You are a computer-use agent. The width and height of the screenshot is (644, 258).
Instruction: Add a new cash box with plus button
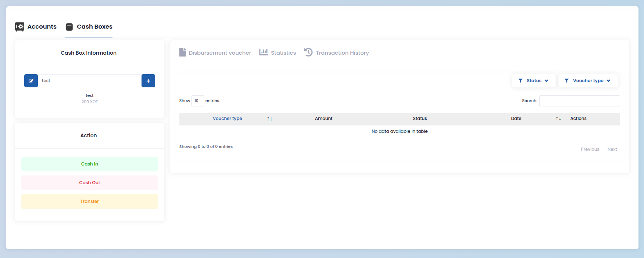point(148,81)
